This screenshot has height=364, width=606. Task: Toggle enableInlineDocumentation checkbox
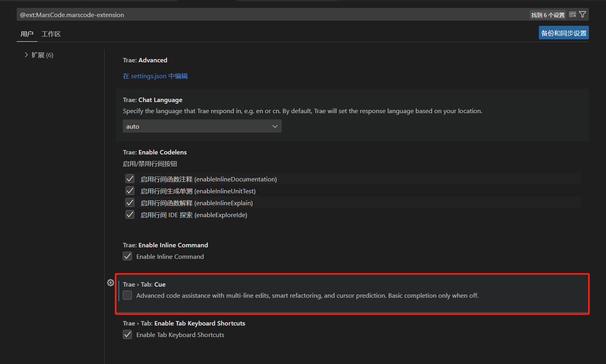point(130,179)
